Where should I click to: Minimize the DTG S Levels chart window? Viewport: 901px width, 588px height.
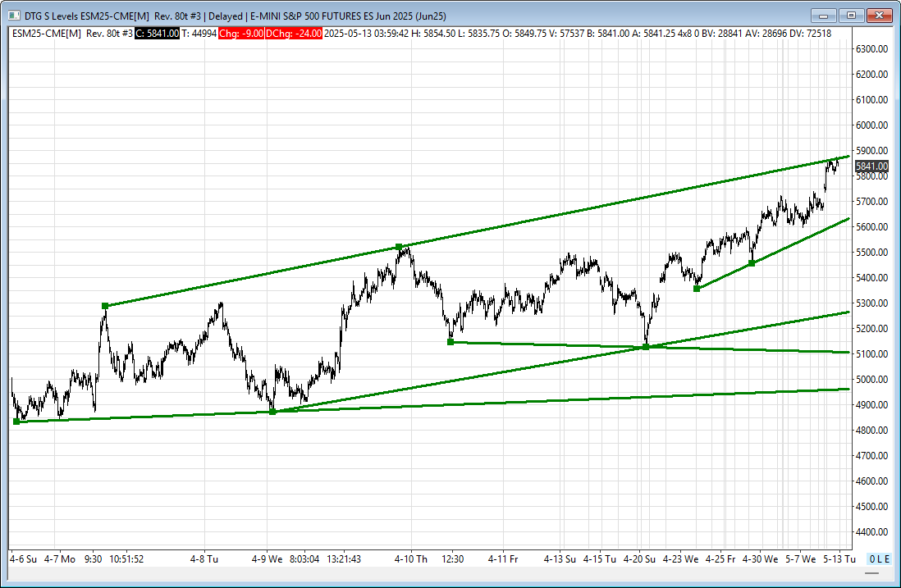click(823, 16)
